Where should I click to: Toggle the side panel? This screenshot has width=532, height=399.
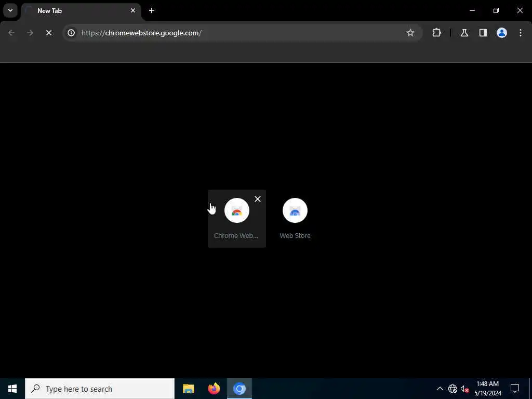(483, 33)
